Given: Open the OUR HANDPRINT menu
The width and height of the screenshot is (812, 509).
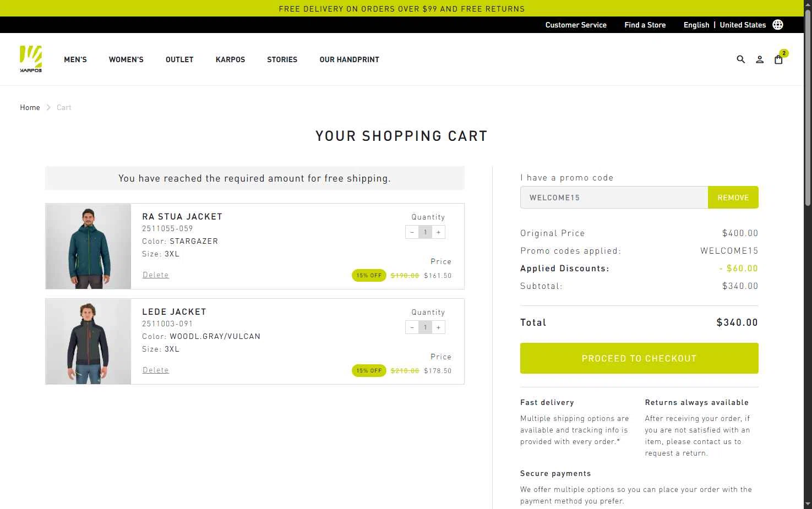Looking at the screenshot, I should (349, 59).
